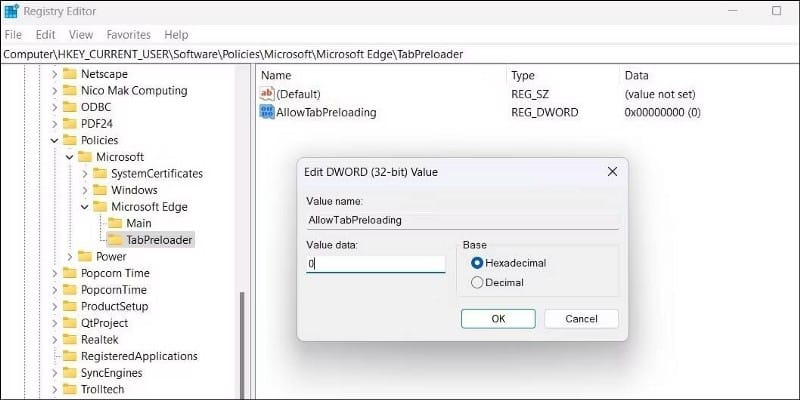The image size is (800, 400).
Task: Click the Registry Editor app icon in title bar
Action: [x=11, y=11]
